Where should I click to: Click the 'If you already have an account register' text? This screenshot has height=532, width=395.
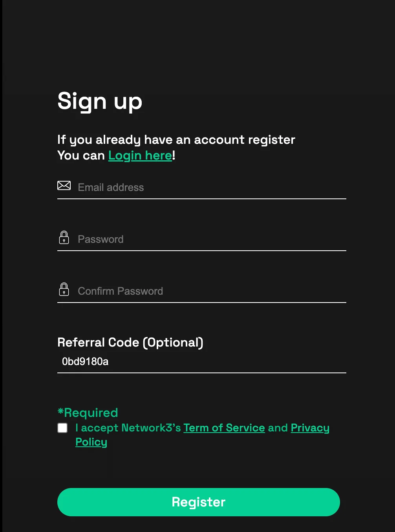(176, 140)
